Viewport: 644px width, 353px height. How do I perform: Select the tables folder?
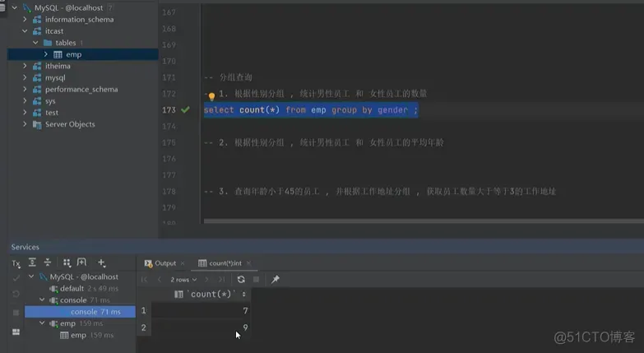point(66,42)
